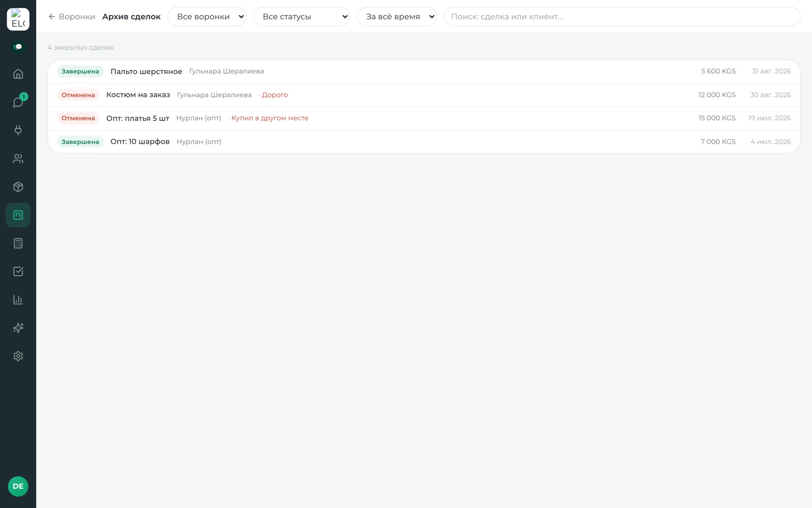Image resolution: width=812 pixels, height=508 pixels.
Task: Click the deal or client search field
Action: coord(622,17)
